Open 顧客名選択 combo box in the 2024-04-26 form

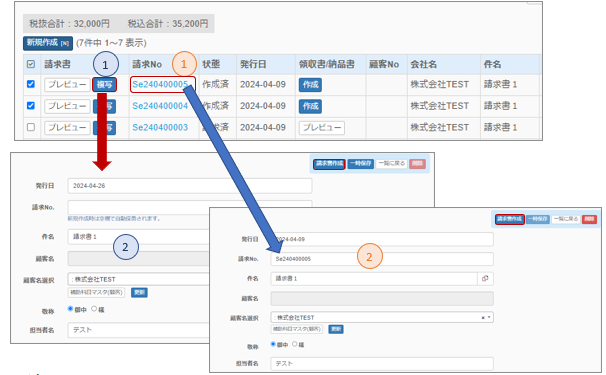pyautogui.click(x=139, y=279)
